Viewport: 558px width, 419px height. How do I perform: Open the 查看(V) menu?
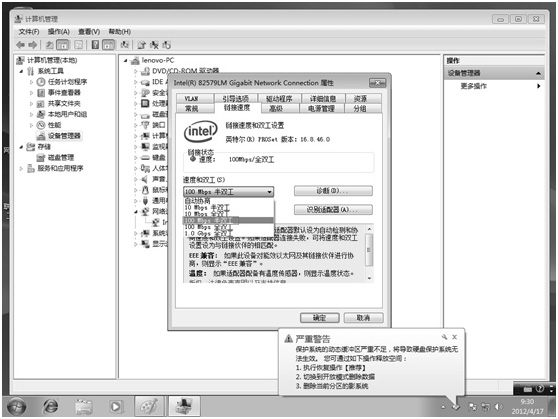[x=89, y=32]
